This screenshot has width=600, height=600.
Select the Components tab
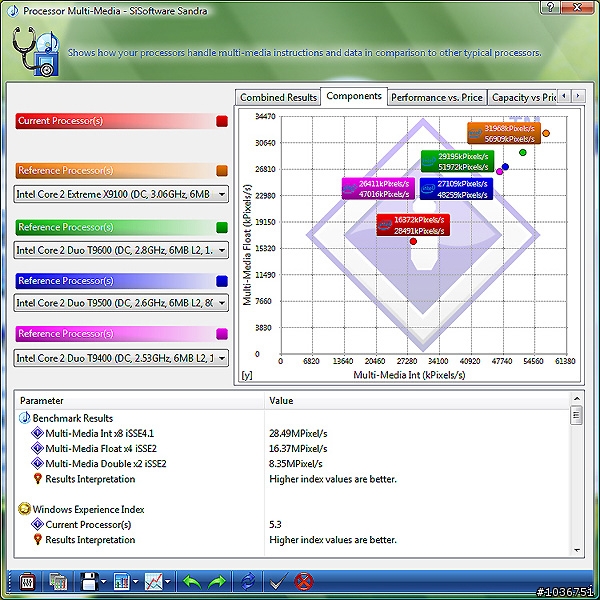pyautogui.click(x=354, y=96)
